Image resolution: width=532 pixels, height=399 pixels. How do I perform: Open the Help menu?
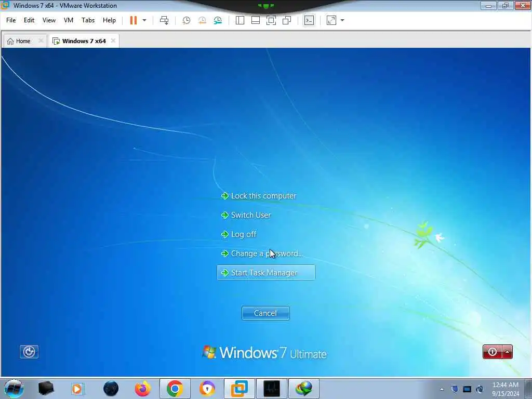point(109,20)
